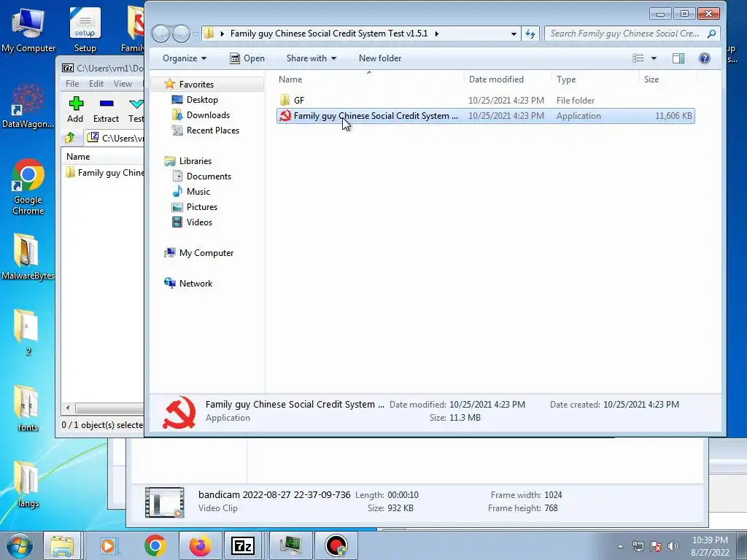The image size is (747, 560).
Task: Expand the address bar history dropdown
Action: tap(514, 34)
